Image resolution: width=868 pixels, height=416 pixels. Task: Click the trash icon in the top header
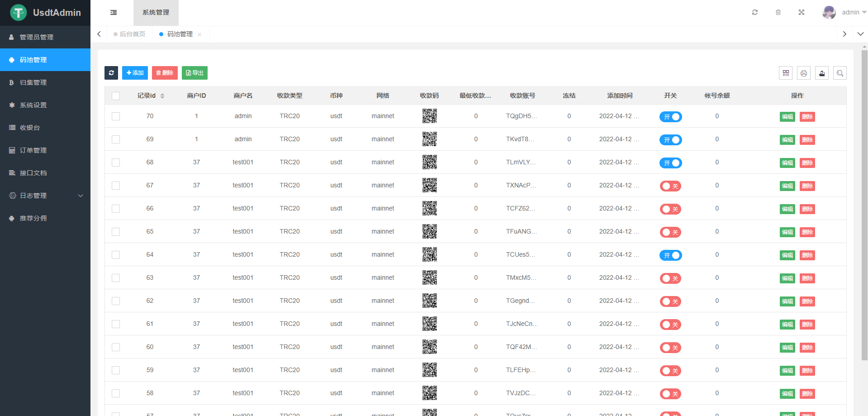[778, 13]
